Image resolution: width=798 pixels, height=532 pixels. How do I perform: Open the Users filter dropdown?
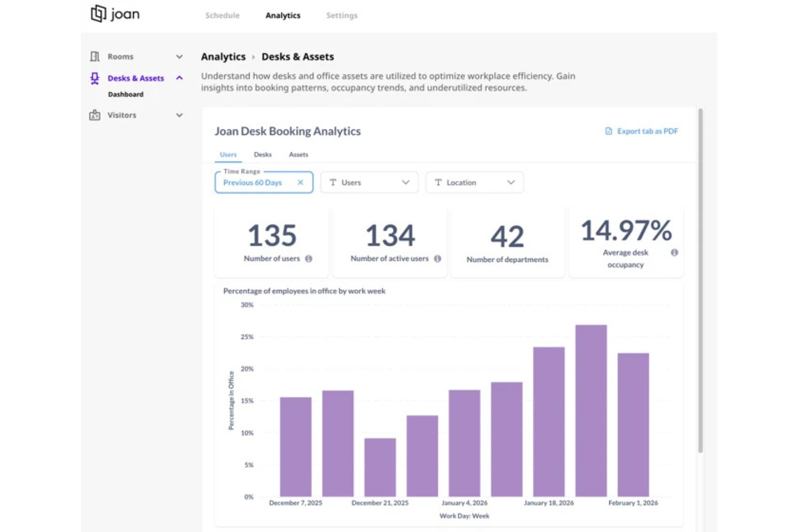(x=369, y=183)
